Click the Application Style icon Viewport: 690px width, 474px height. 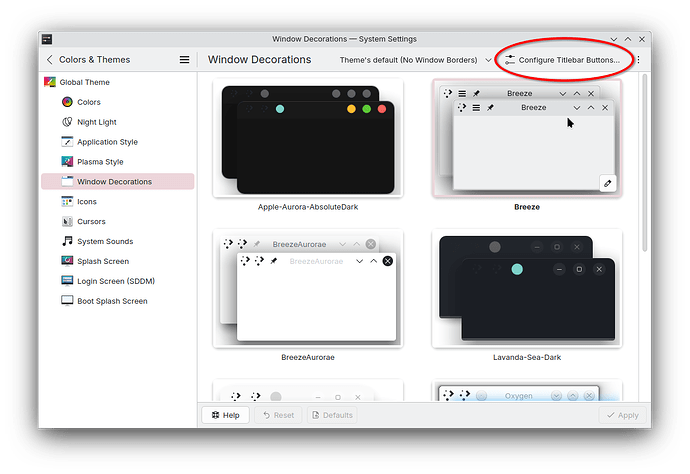(x=67, y=142)
